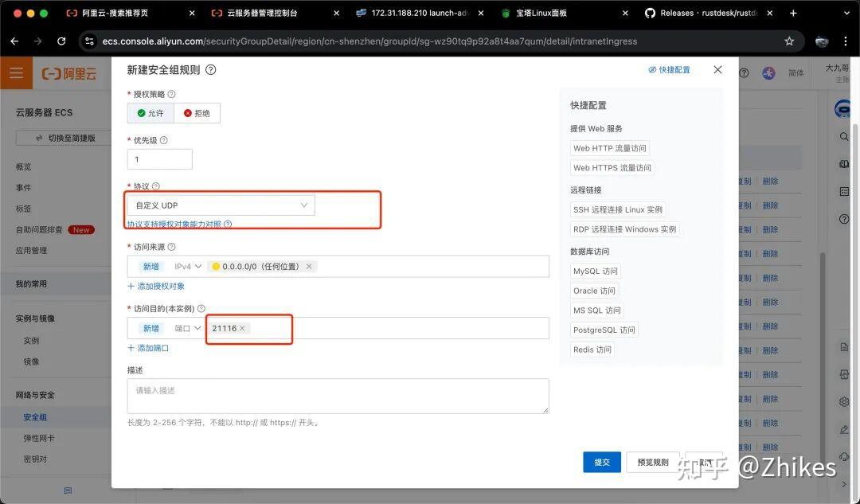Bookmark page with the star icon
The width and height of the screenshot is (860, 504).
pyautogui.click(x=789, y=41)
